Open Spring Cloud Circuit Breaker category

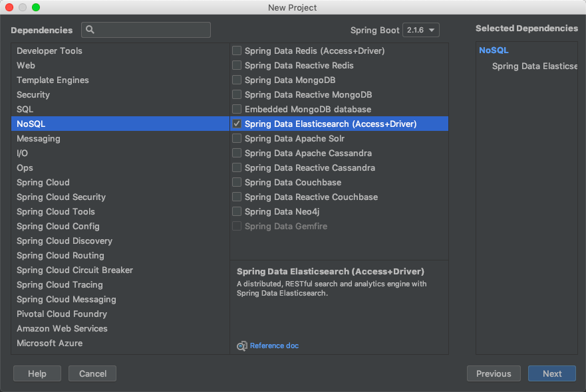click(120, 270)
